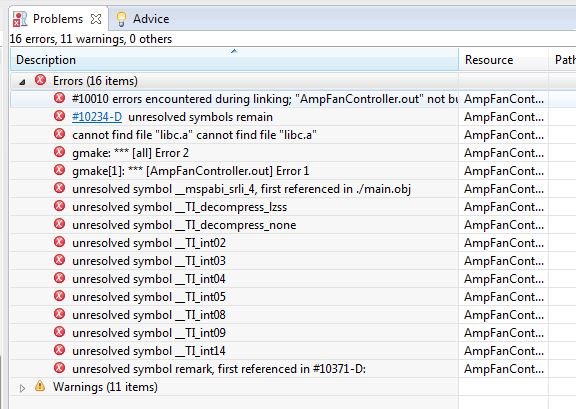The height and width of the screenshot is (409, 576).
Task: Click the red Errors group icon
Action: [x=40, y=80]
